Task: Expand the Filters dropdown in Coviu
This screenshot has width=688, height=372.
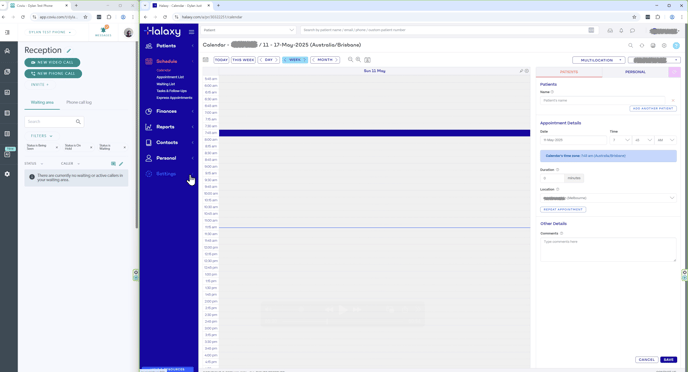Action: 42,136
